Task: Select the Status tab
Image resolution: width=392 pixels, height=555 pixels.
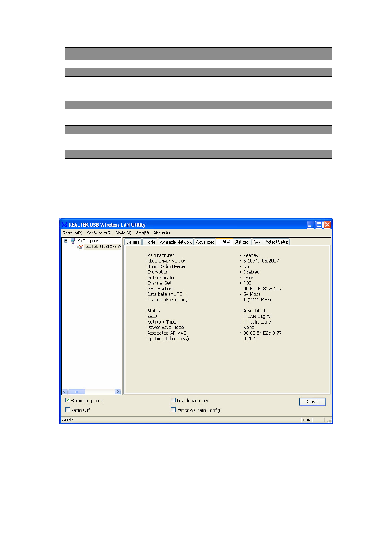Action: pyautogui.click(x=224, y=242)
